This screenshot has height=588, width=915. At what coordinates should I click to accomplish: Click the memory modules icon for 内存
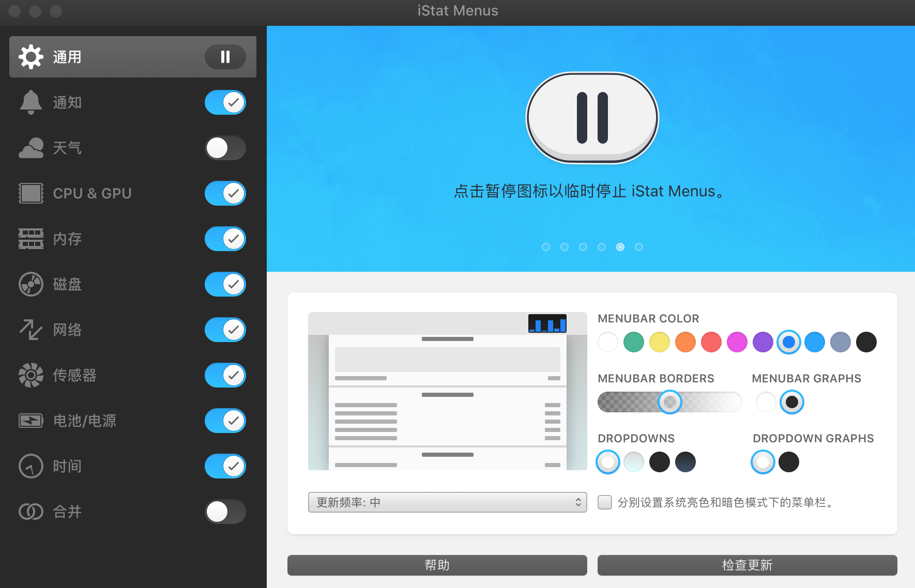point(31,239)
